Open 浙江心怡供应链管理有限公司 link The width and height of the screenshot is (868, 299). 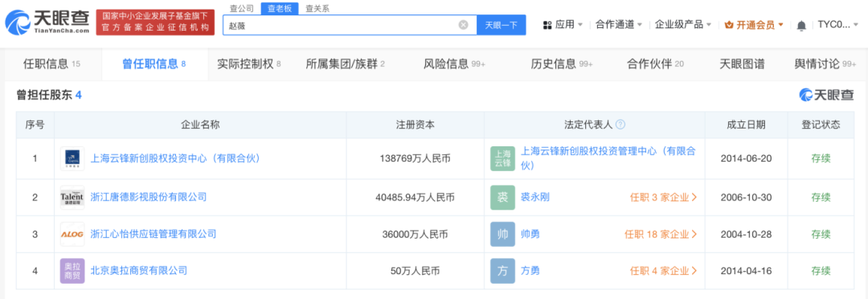(154, 234)
